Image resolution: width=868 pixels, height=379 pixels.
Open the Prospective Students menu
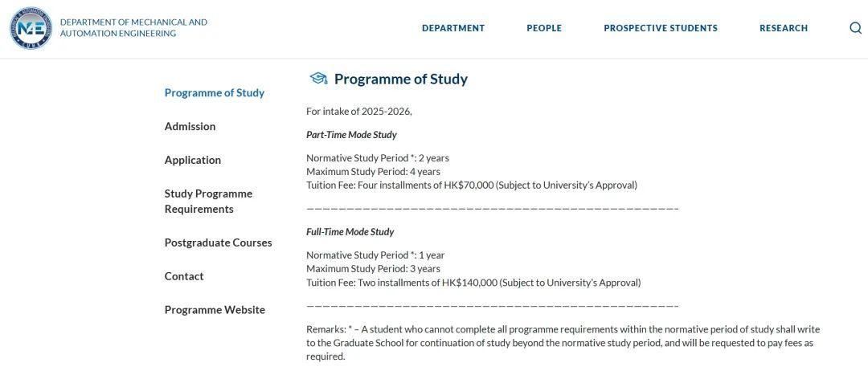pyautogui.click(x=661, y=28)
